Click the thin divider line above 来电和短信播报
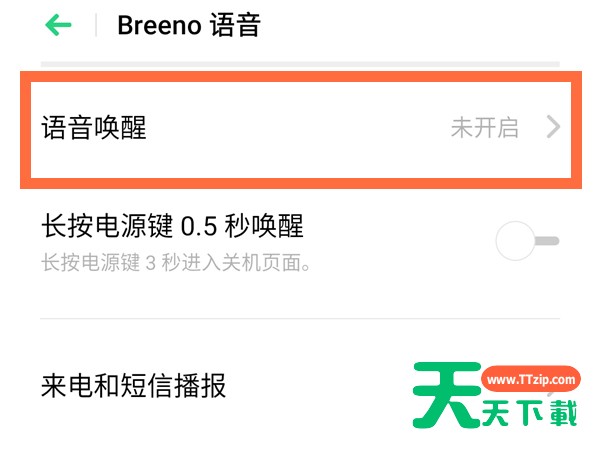This screenshot has width=600, height=450. 300,318
